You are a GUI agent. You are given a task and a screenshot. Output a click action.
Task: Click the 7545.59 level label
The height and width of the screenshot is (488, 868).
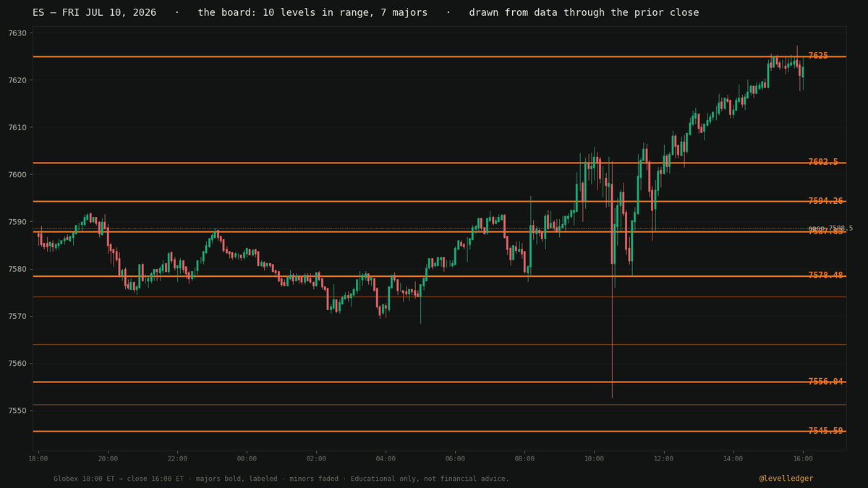pos(825,431)
